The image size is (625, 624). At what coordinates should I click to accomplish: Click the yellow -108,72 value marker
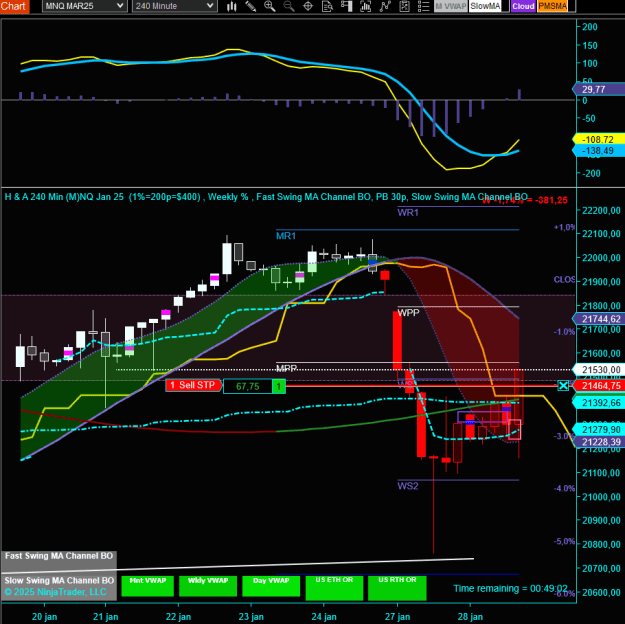click(599, 140)
